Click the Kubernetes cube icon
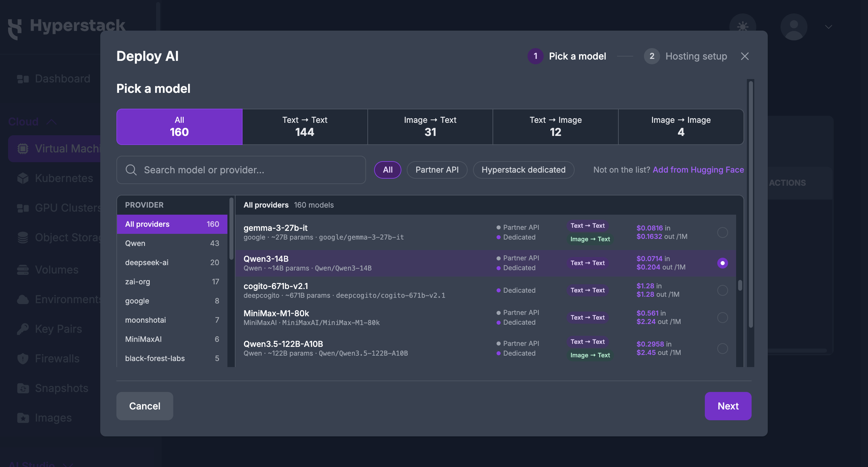Screen dimensions: 868x467 tap(23, 178)
